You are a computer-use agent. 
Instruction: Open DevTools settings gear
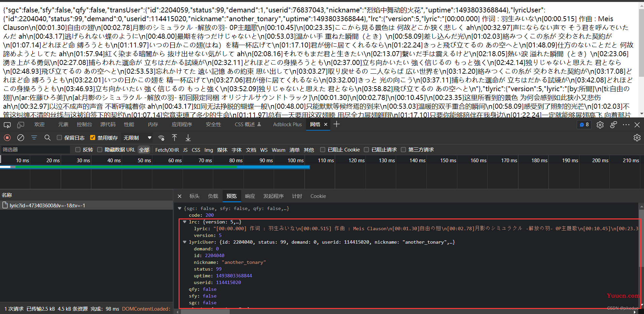[x=600, y=125]
